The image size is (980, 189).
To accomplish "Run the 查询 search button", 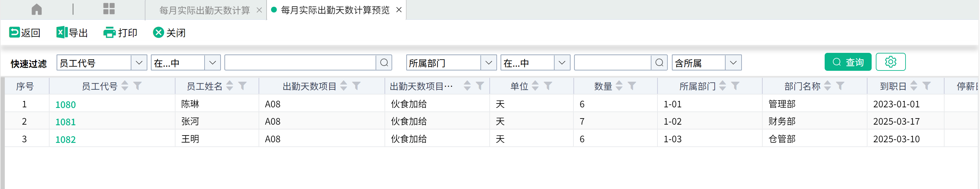I will click(848, 62).
